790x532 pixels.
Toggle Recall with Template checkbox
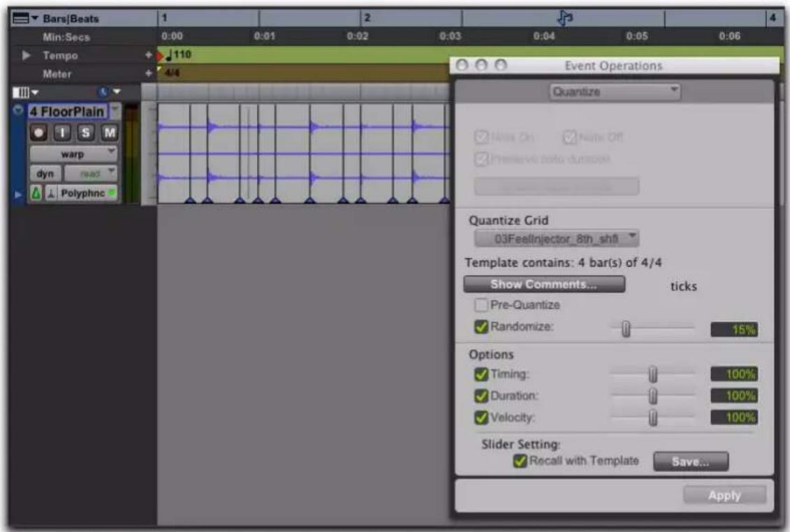click(x=520, y=461)
